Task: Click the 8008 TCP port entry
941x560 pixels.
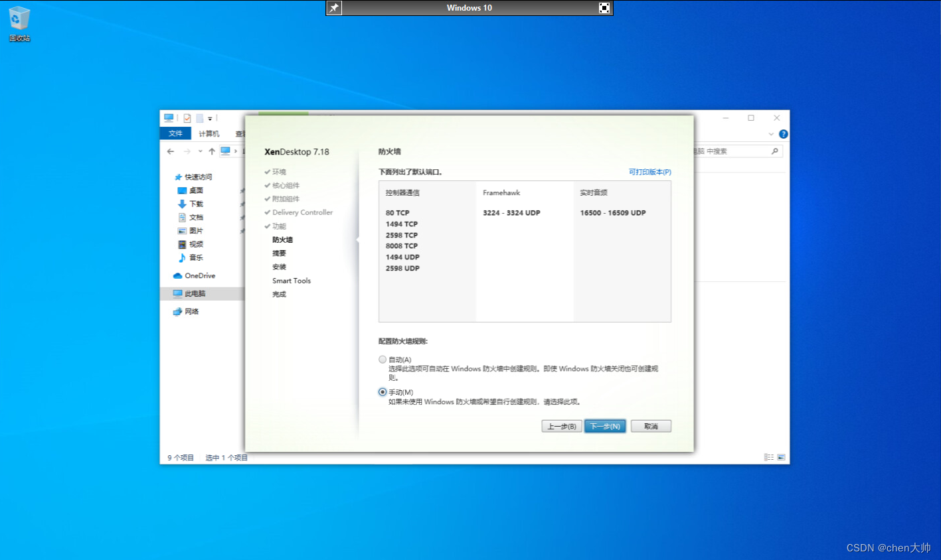Action: tap(402, 246)
